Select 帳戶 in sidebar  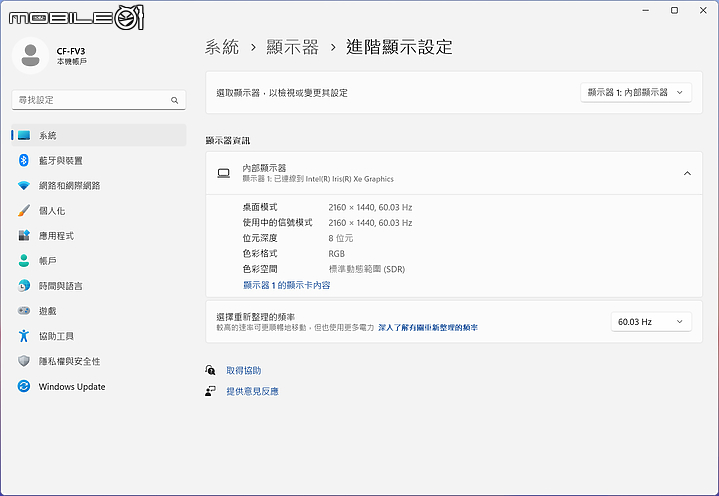[x=99, y=261]
